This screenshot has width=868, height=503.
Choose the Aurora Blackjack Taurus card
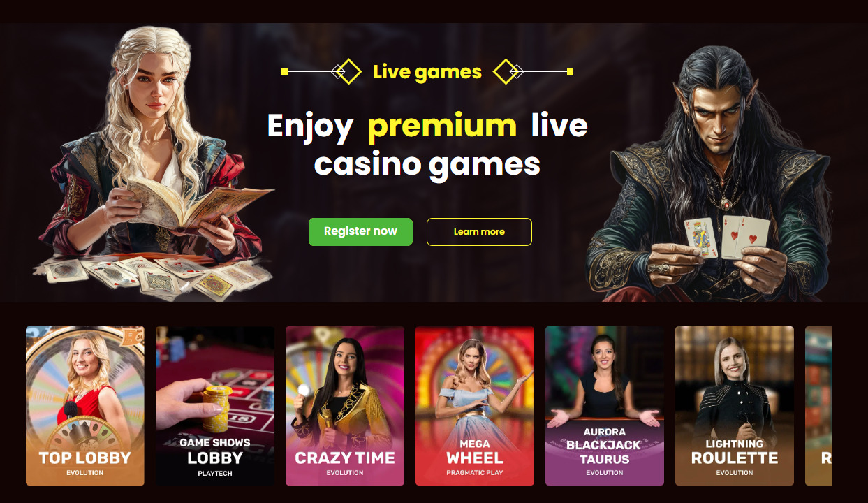pyautogui.click(x=605, y=406)
